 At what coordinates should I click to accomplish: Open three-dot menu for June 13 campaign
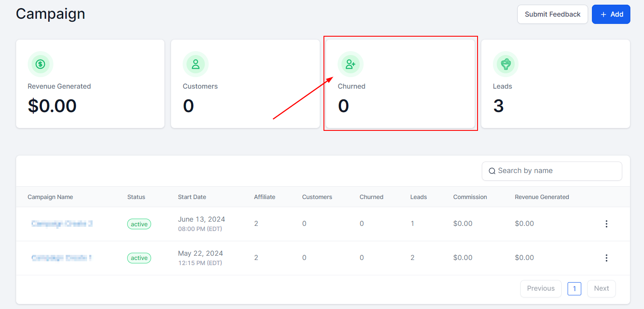pyautogui.click(x=606, y=224)
